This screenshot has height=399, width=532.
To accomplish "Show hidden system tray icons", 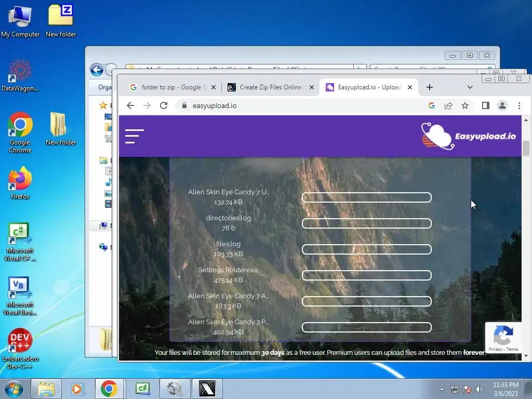I will coord(442,389).
